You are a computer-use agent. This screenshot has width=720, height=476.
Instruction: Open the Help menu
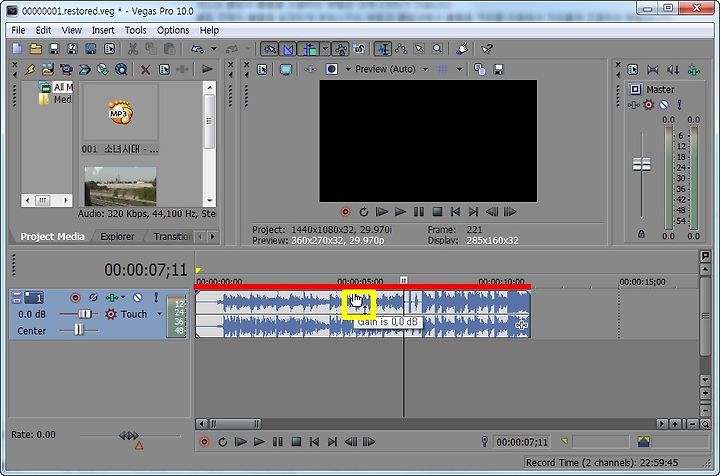(209, 30)
